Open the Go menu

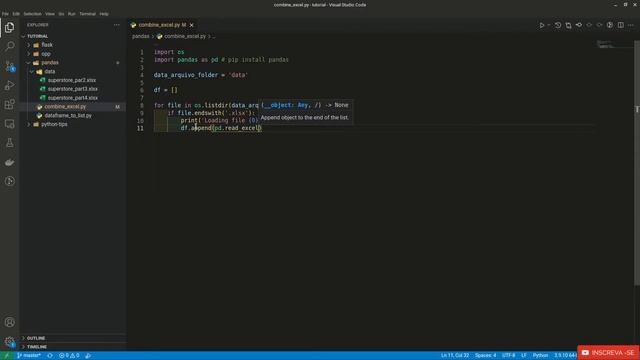point(61,14)
